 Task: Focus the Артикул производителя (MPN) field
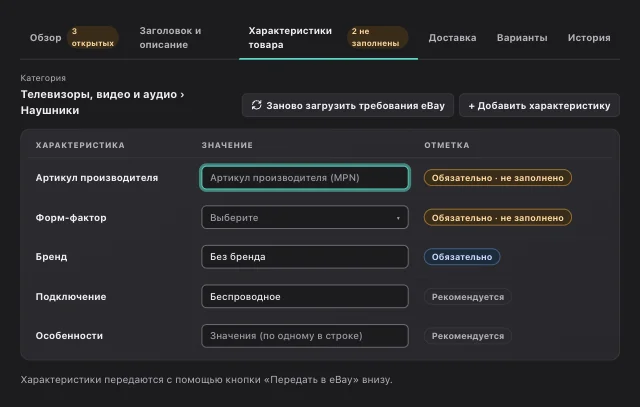(305, 178)
